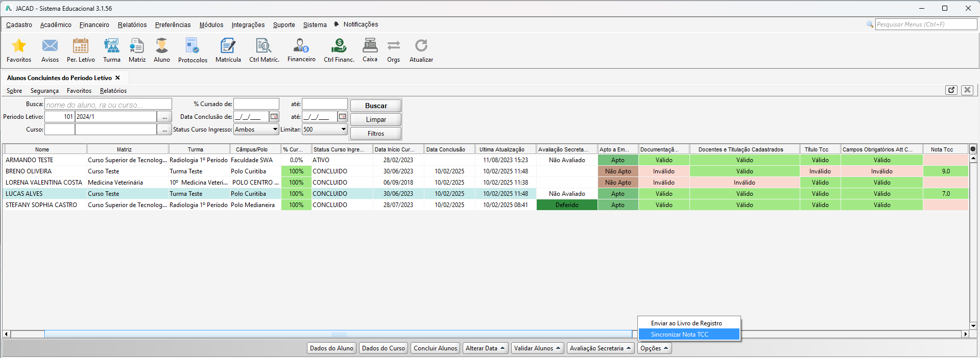980x358 pixels.
Task: Open the Orgs switch icon
Action: (x=393, y=46)
